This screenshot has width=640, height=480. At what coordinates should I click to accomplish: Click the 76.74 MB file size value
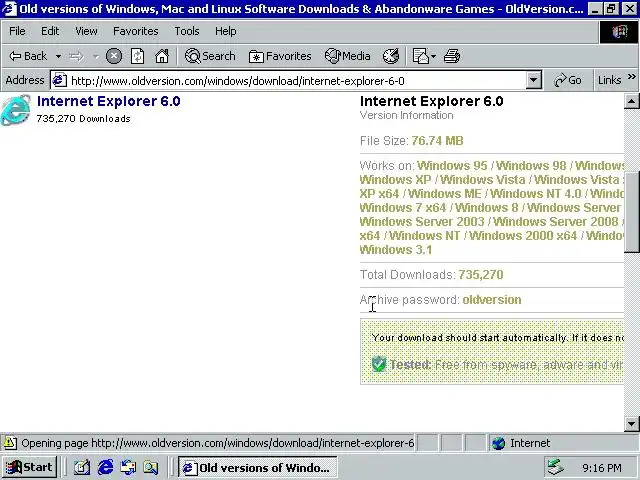click(437, 141)
